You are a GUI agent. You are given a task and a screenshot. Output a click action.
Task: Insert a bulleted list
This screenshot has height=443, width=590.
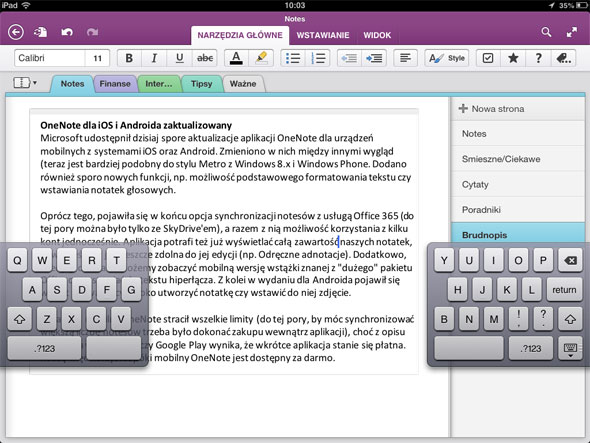tap(293, 58)
